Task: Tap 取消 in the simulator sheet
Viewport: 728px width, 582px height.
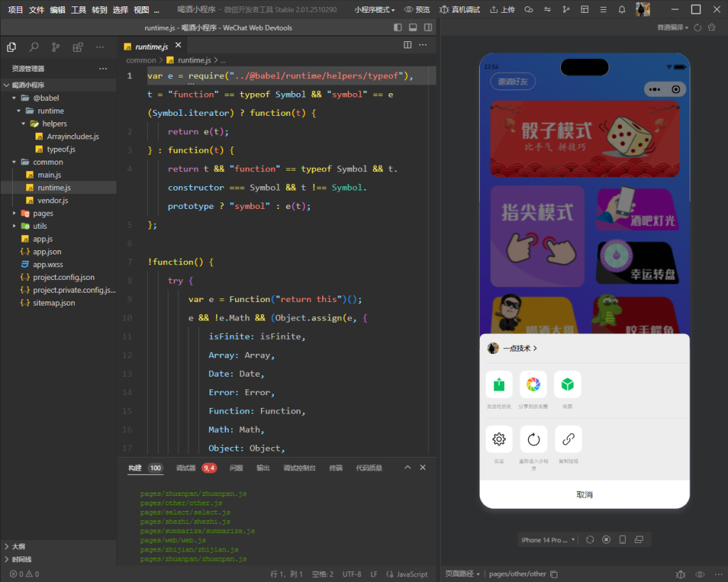Action: click(x=584, y=495)
